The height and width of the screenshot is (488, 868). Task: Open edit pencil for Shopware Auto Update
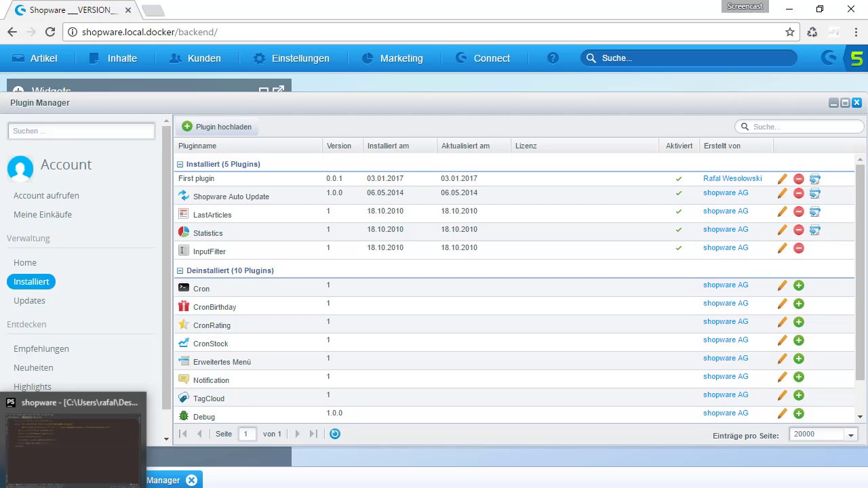pos(783,193)
